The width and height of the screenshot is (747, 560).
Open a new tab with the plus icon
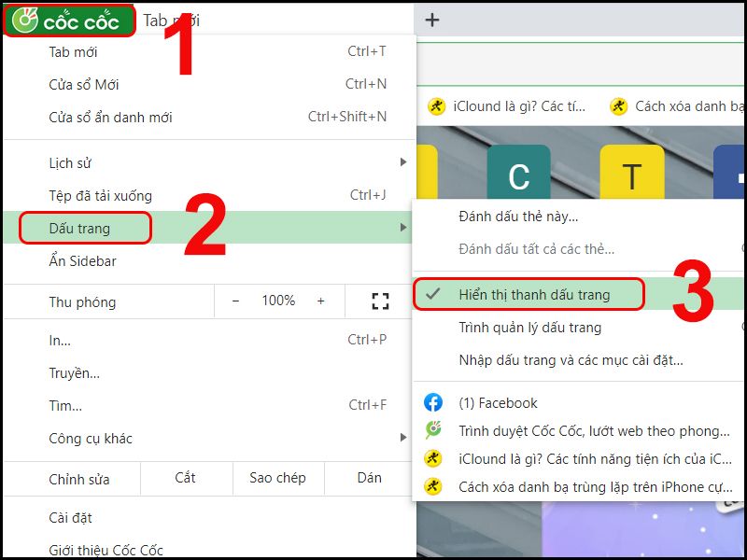click(x=432, y=19)
